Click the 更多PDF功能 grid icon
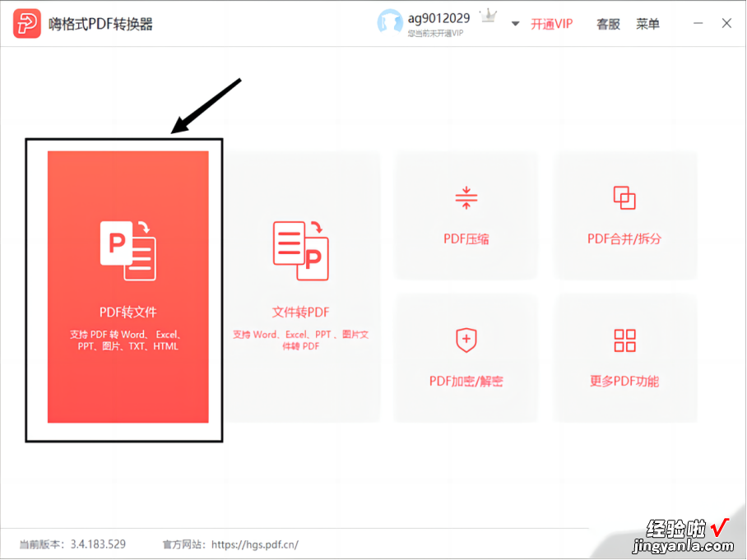Viewport: 747px width, 560px height. [624, 340]
